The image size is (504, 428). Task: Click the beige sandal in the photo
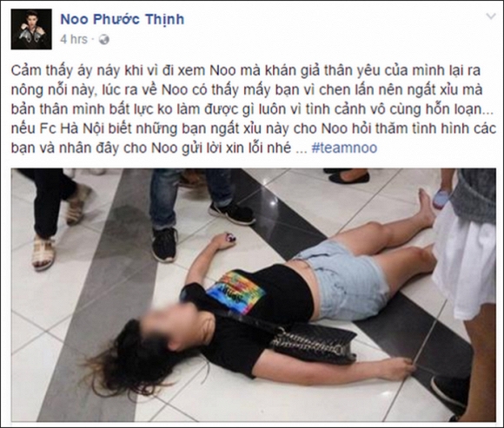click(43, 253)
